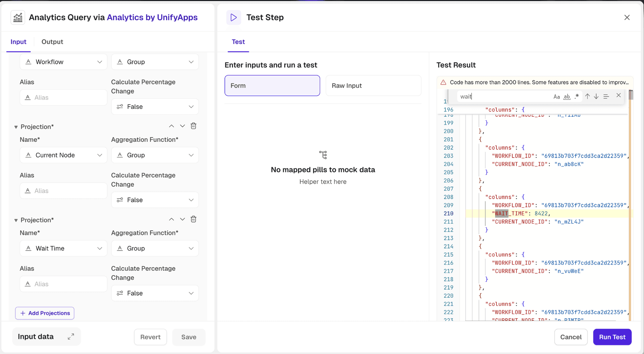The width and height of the screenshot is (644, 354).
Task: Toggle Match Case in find bar
Action: click(x=556, y=97)
